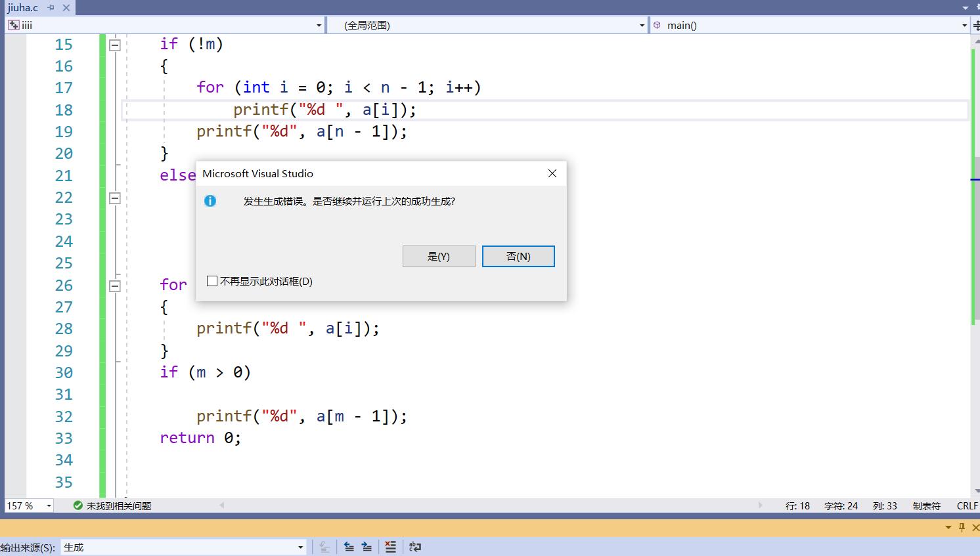This screenshot has height=556, width=980.
Task: Click line number 30 in the gutter
Action: [x=64, y=373]
